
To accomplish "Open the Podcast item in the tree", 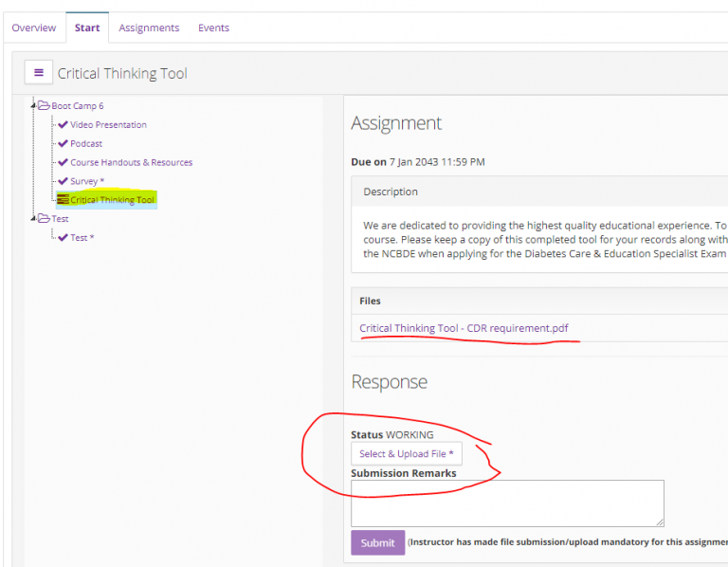I will [86, 143].
